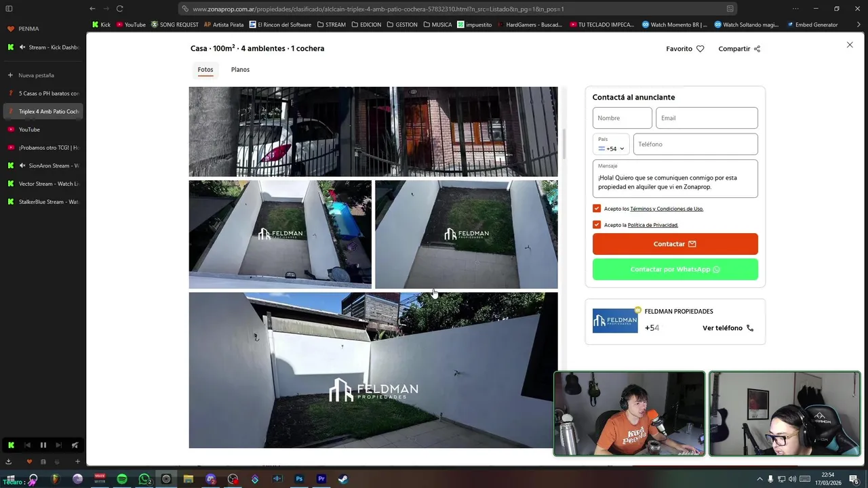Mute audio in the sidebar media player
The width and height of the screenshot is (868, 488).
[75, 445]
